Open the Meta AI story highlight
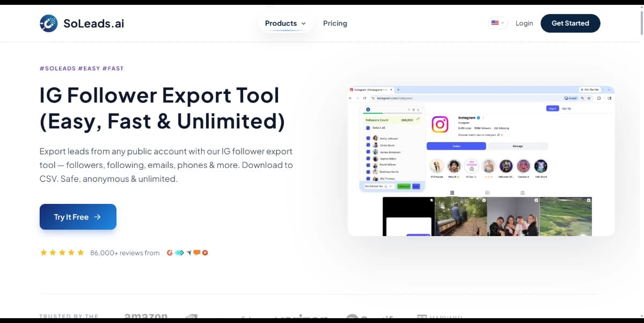644x323 pixels. coord(454,166)
